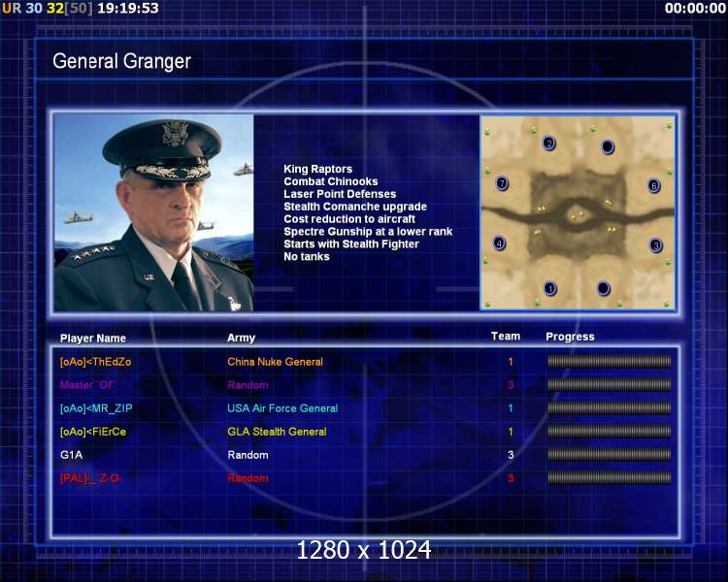Click team number for [oAo]<ThEdZo
The image size is (728, 582).
[x=511, y=362]
